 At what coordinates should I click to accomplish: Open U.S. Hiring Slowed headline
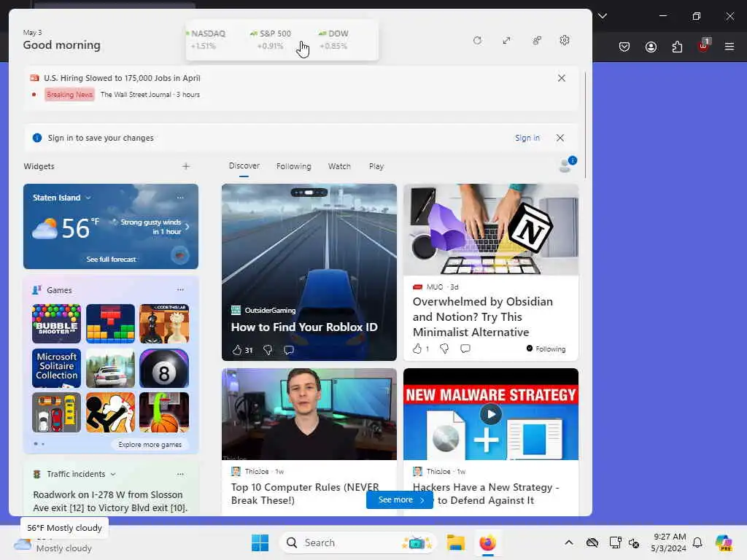tap(122, 78)
